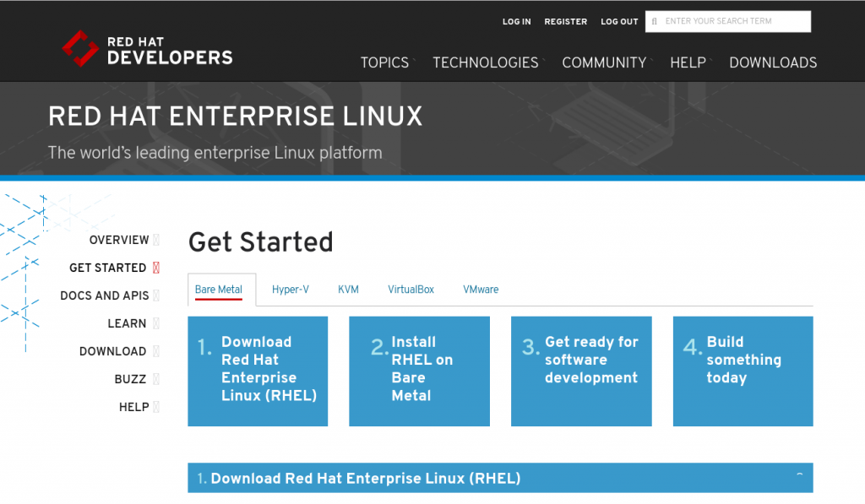Switch to the VMware tab

[480, 289]
